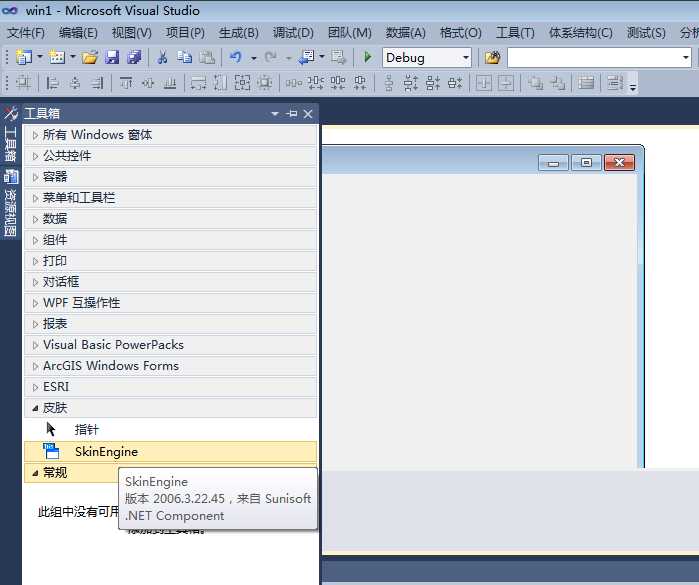Viewport: 699px width, 585px height.
Task: Open the empty find combo box dropdown
Action: click(686, 58)
